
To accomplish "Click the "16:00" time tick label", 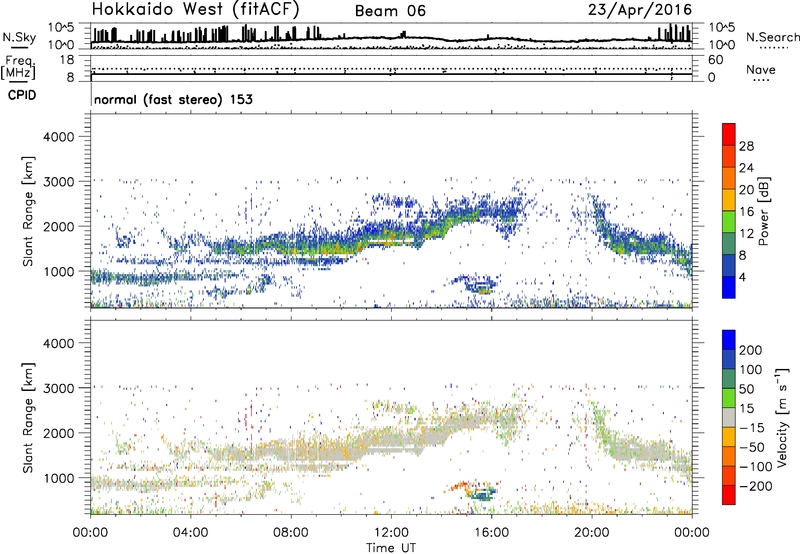I will point(491,533).
